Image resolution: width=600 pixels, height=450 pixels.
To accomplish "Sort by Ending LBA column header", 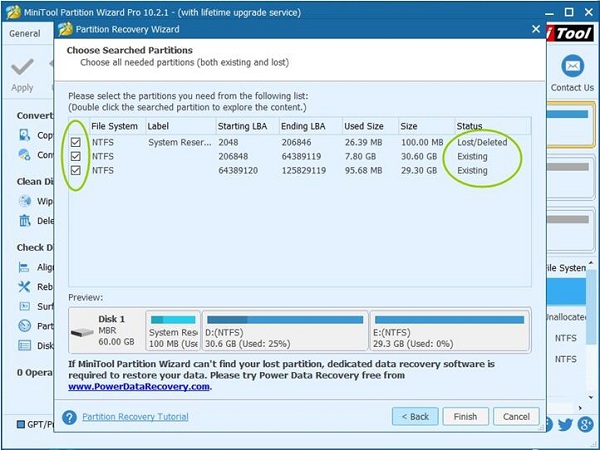I will pos(310,126).
